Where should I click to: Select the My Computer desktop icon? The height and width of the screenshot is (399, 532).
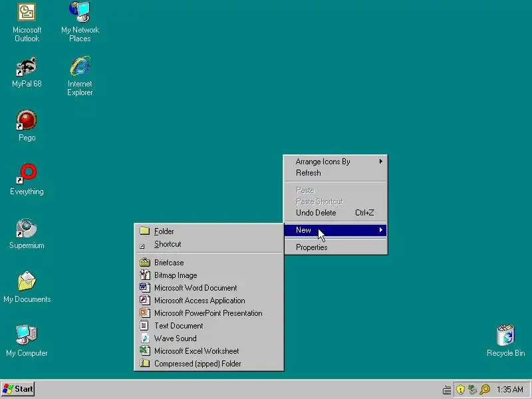27,335
